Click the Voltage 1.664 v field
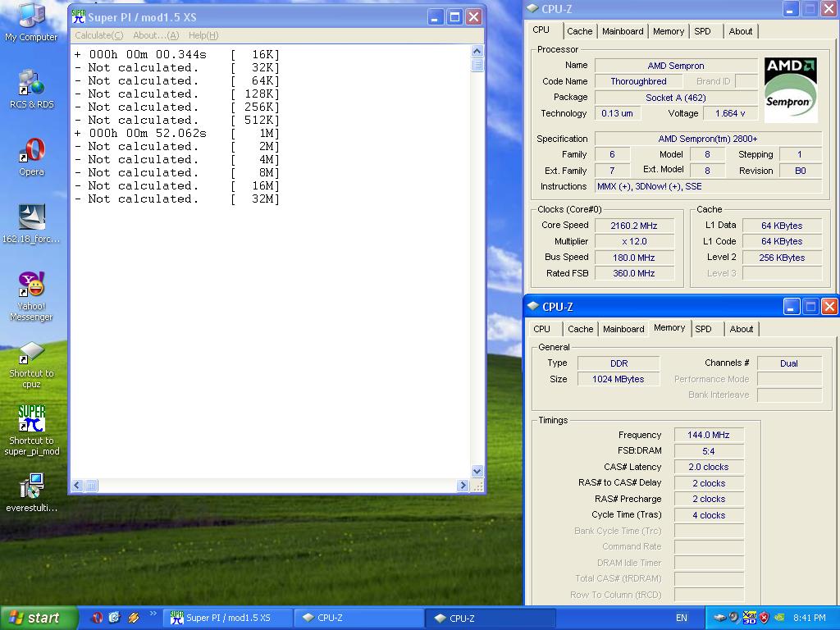840x630 pixels. pos(729,113)
